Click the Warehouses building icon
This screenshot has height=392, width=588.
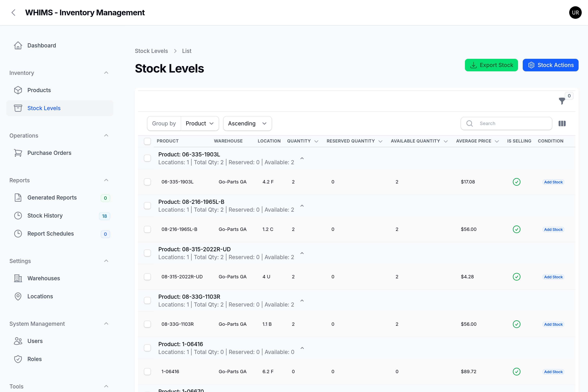18,279
